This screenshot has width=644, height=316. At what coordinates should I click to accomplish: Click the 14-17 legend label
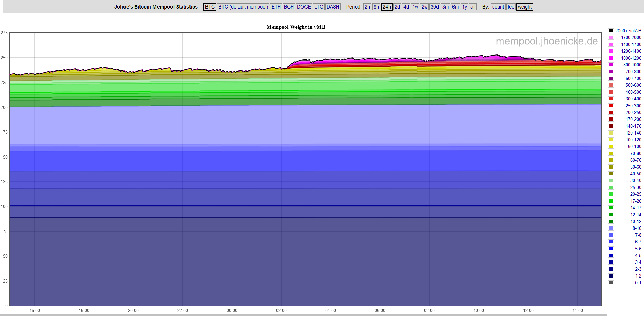click(x=635, y=208)
